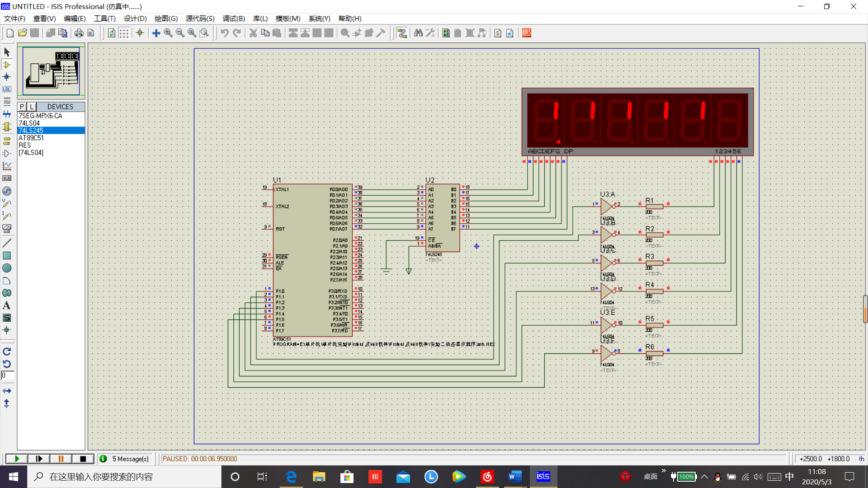Click the schematic overview thumbnail
The image size is (868, 488).
(51, 71)
